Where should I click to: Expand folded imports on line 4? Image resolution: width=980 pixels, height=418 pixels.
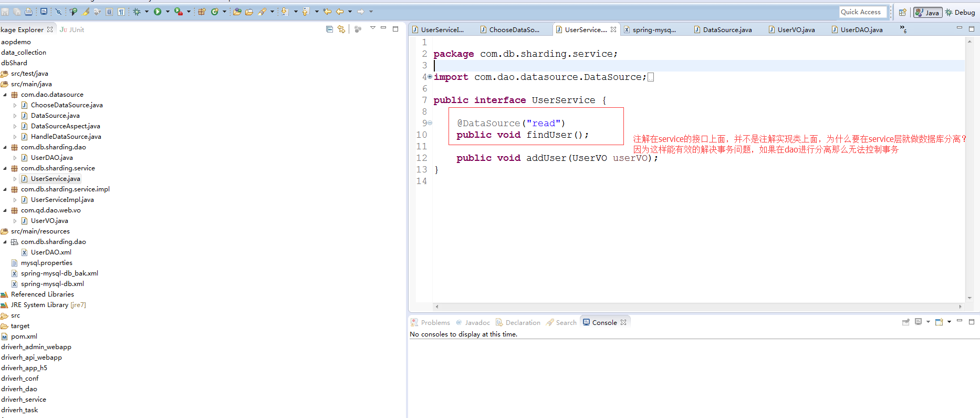pos(430,77)
